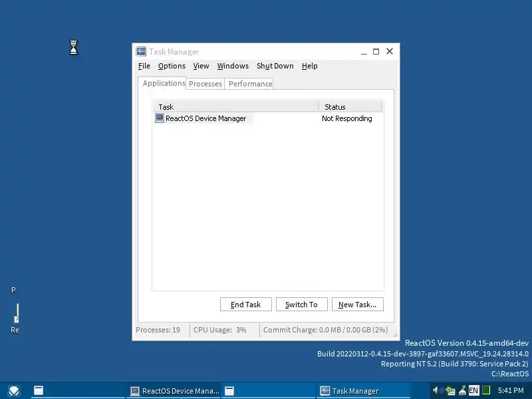Select the ReactOS Device Manager row text
Viewport: 532px width, 399px height.
pos(205,118)
